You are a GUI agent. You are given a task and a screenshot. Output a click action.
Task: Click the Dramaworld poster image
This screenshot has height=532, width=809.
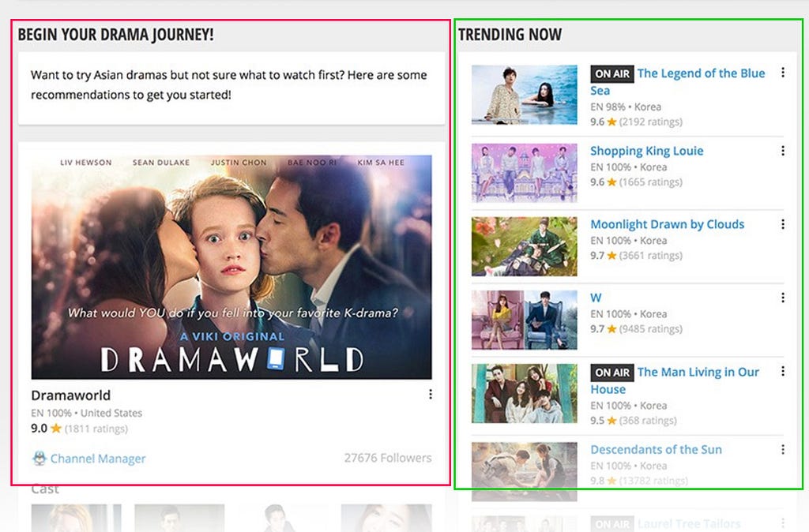[231, 267]
